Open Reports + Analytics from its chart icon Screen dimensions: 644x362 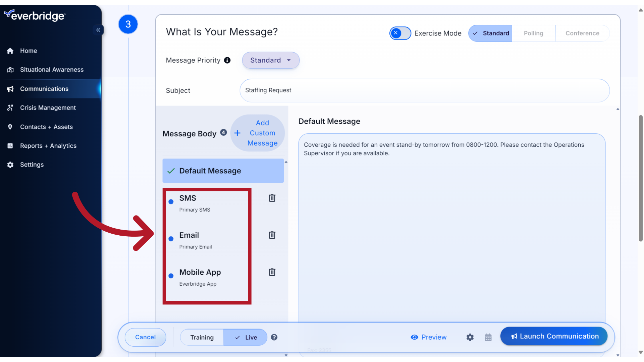[x=10, y=145]
